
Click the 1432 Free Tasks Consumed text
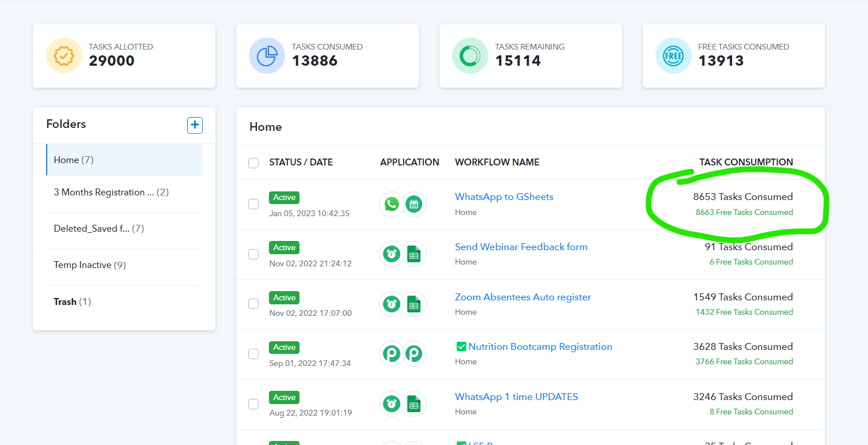tap(744, 312)
